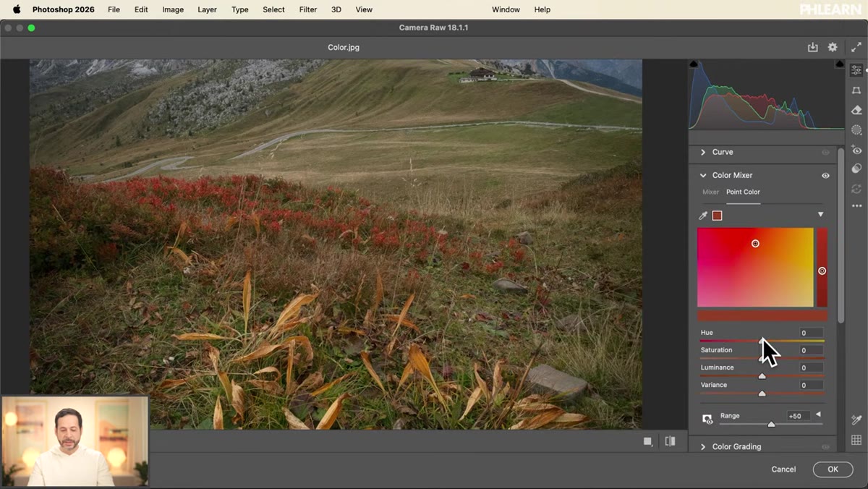Select the red Point Color swatch
Screen dimensions: 868x489
click(x=717, y=216)
